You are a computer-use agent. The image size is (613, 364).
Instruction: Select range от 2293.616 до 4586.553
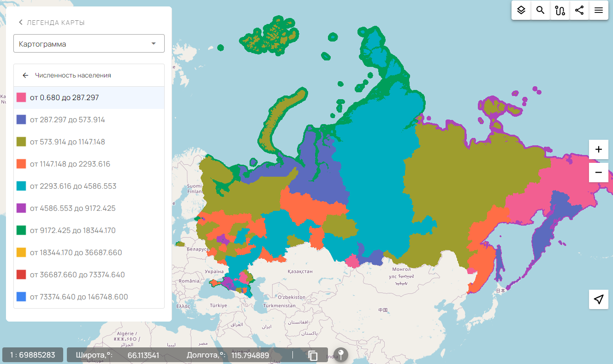coord(73,186)
